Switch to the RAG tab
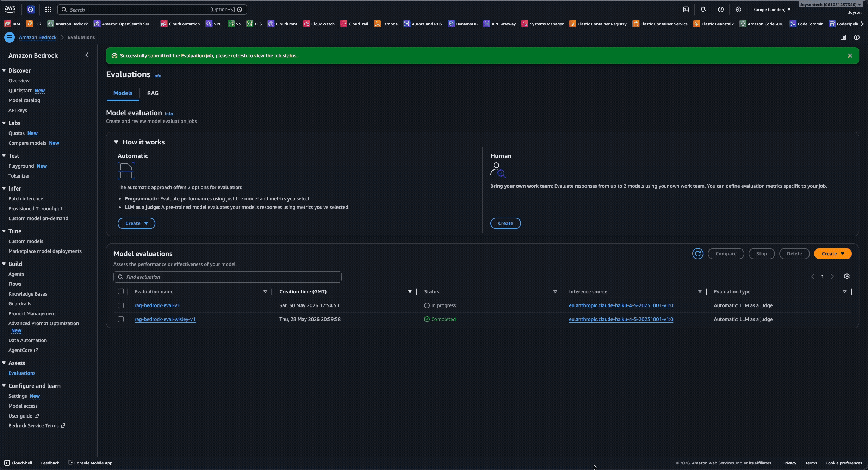Viewport: 868px width, 470px height. (153, 93)
